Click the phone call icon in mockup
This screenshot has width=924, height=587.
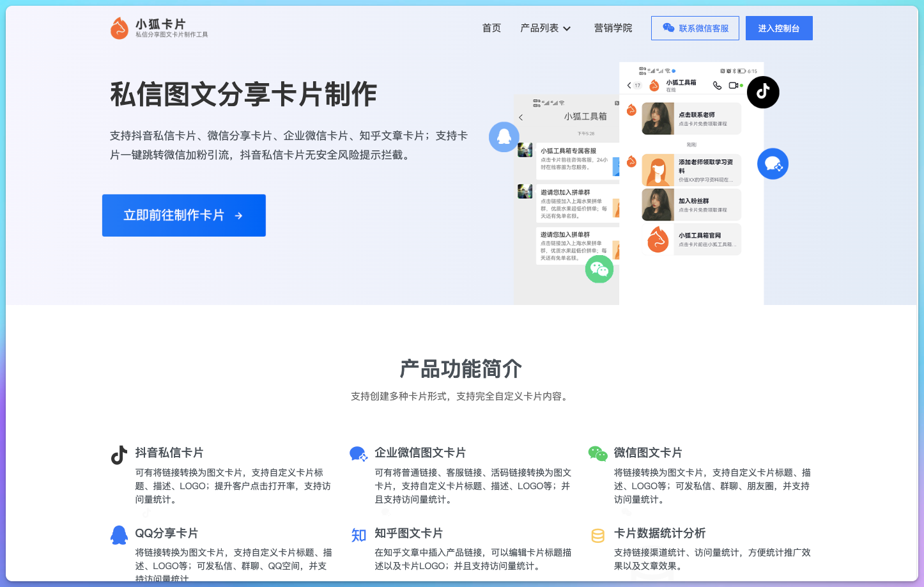(717, 85)
